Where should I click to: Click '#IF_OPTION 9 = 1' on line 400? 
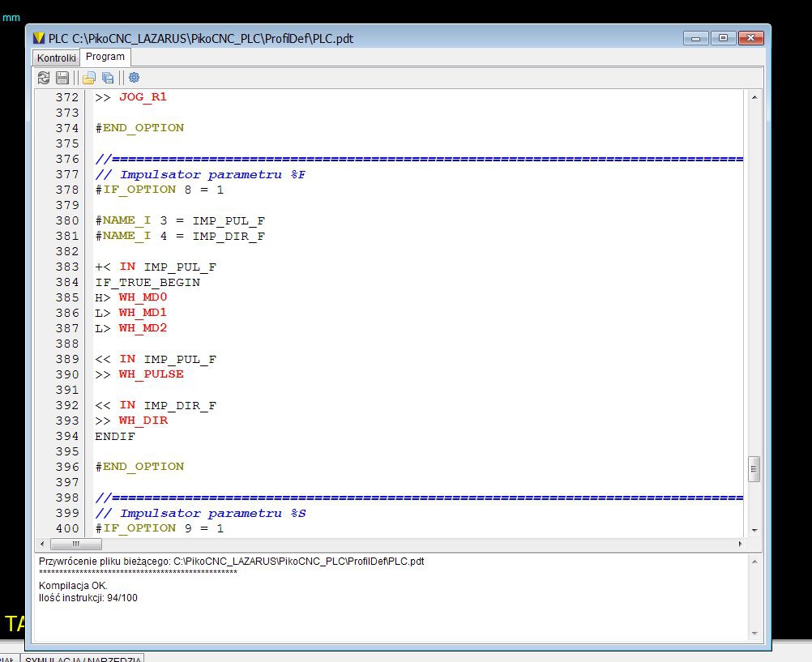click(160, 528)
